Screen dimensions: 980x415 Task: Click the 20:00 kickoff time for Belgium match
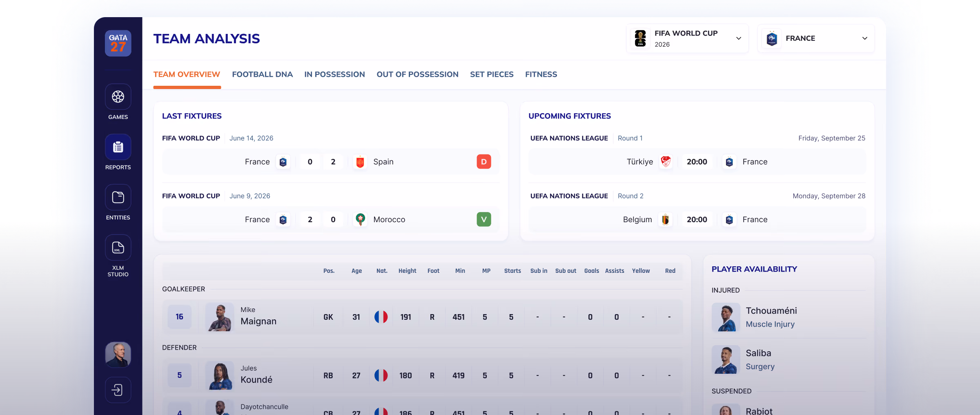(x=697, y=219)
